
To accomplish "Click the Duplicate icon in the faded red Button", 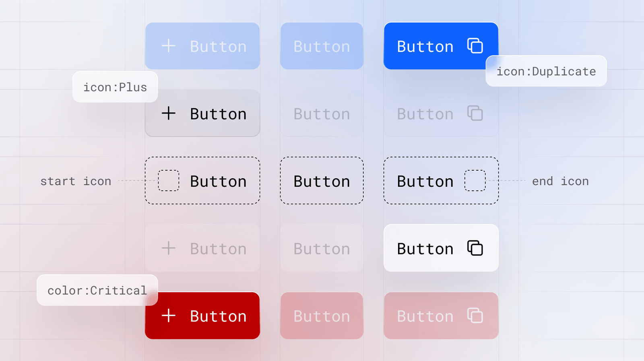I will (x=475, y=316).
